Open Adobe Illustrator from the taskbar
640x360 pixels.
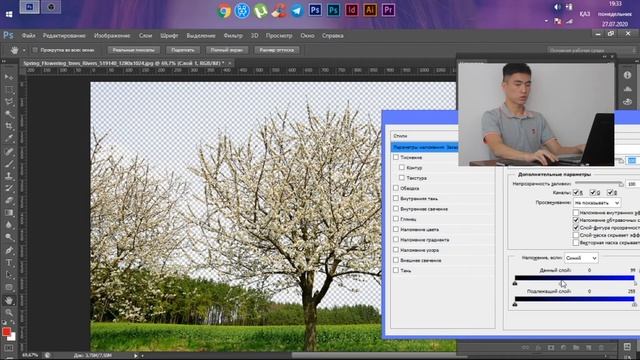pyautogui.click(x=370, y=10)
